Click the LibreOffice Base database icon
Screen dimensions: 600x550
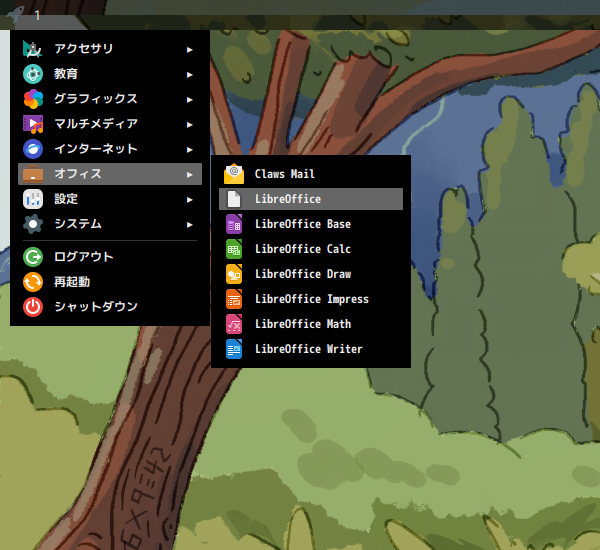point(234,224)
